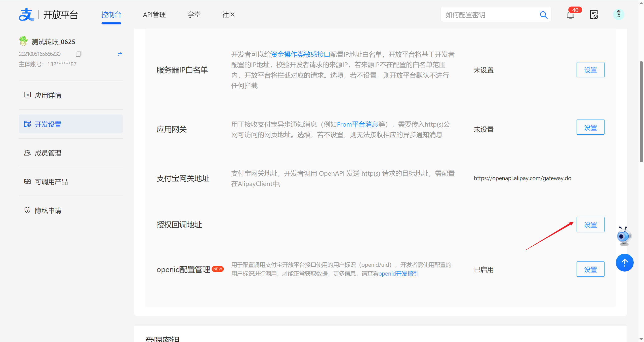The height and width of the screenshot is (342, 644).
Task: Click 未设置 status of 服务器IP白名单
Action: [484, 70]
